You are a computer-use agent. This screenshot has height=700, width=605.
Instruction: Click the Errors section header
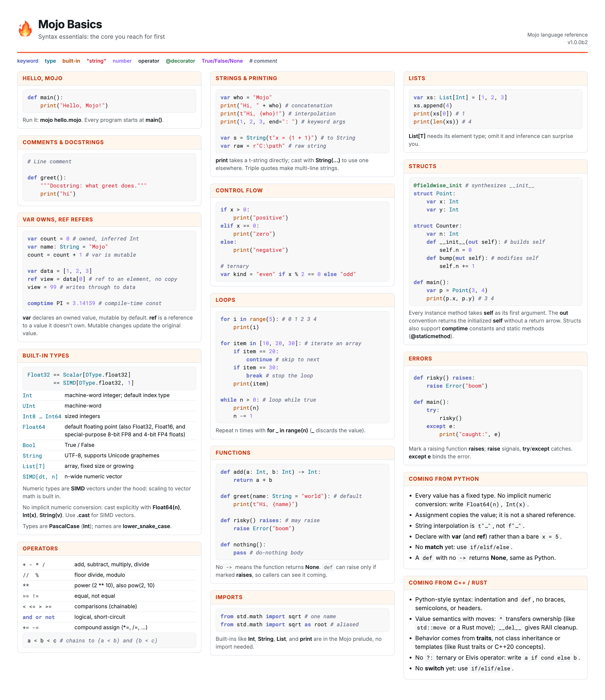(x=495, y=359)
